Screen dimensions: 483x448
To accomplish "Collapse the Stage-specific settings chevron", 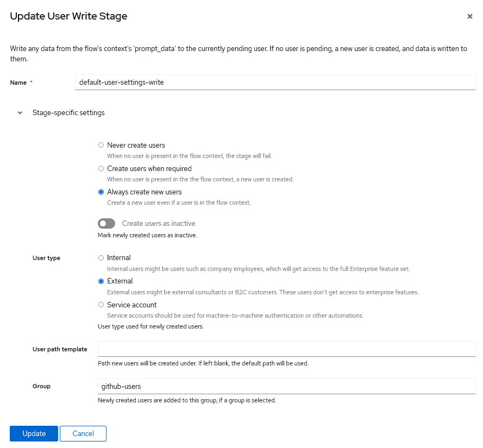I will (20, 113).
